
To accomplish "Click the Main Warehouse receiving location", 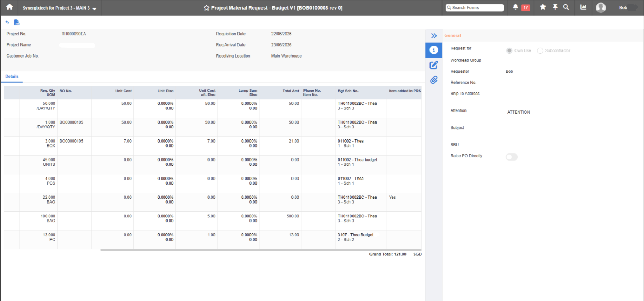I will 286,56.
